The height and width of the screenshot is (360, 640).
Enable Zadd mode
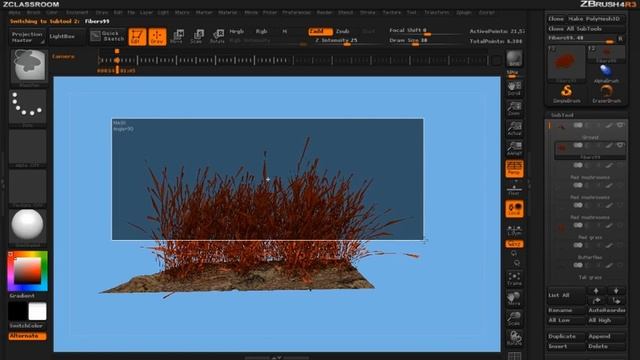(320, 31)
